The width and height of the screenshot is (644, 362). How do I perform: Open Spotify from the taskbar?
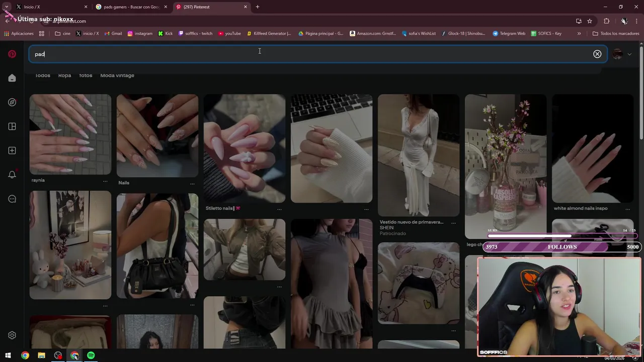[91, 355]
